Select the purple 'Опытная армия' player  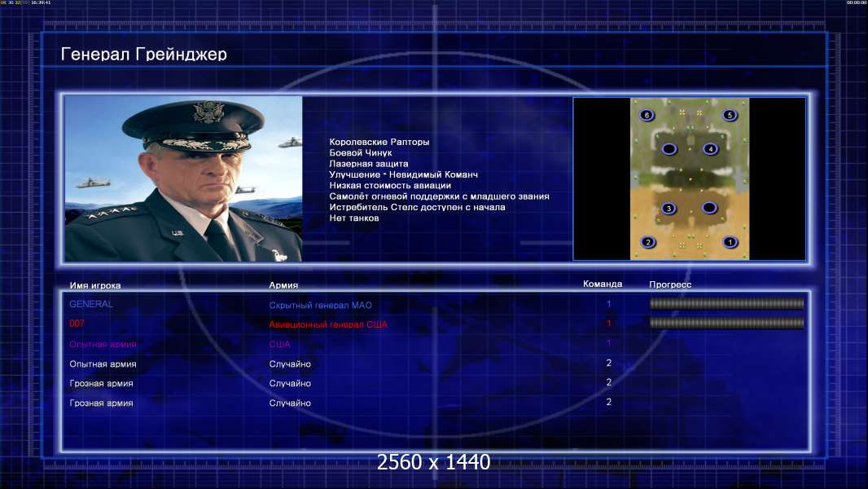point(103,345)
